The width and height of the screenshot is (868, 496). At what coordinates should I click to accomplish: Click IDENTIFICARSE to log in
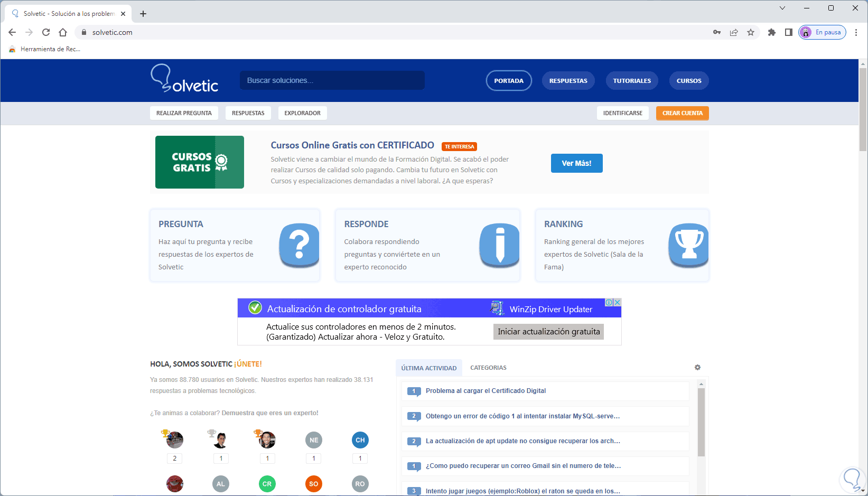[x=623, y=113]
